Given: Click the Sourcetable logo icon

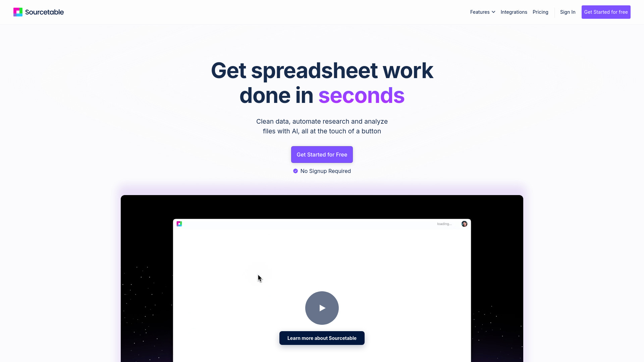Looking at the screenshot, I should click(18, 12).
